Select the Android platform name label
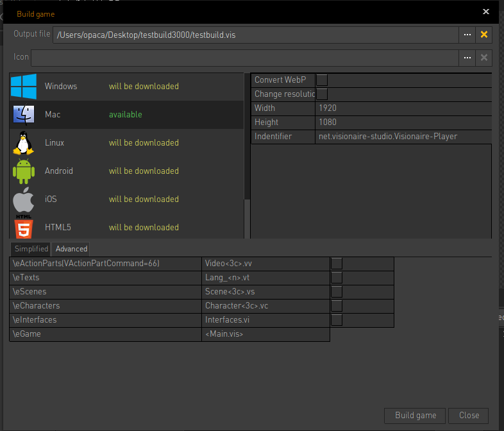The image size is (504, 431). click(x=59, y=171)
